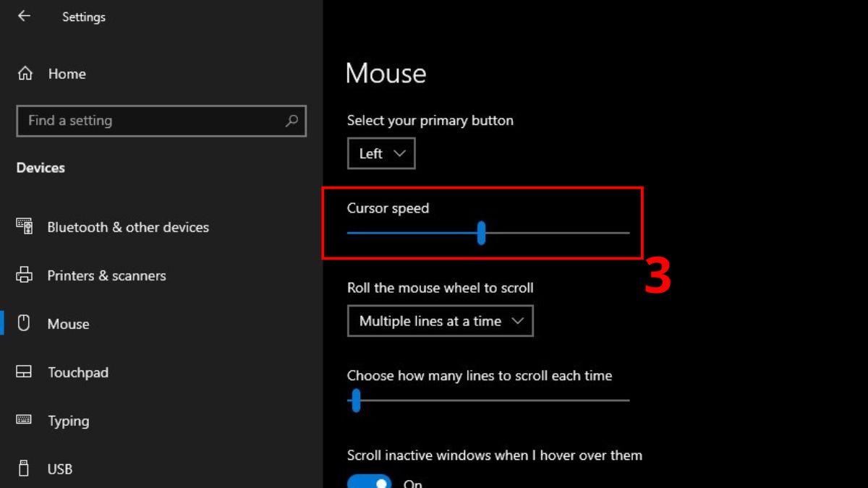Click the Typing keyboard icon
Screen dimensions: 868x488
pos(25,420)
